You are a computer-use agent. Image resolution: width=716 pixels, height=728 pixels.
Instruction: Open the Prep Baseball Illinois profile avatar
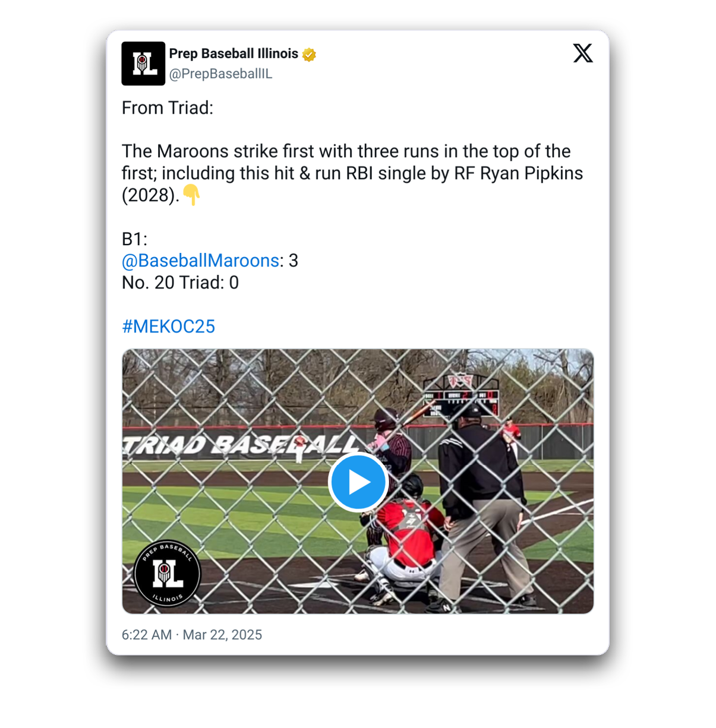[143, 64]
